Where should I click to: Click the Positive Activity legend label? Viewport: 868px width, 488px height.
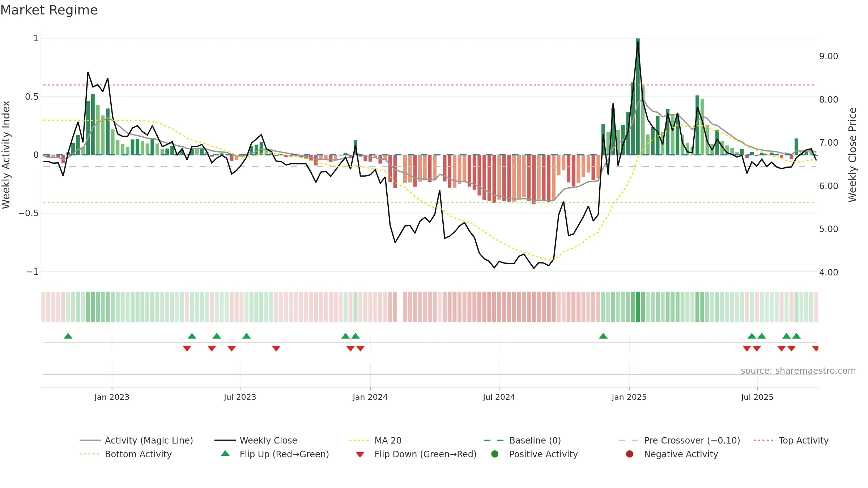tap(543, 454)
